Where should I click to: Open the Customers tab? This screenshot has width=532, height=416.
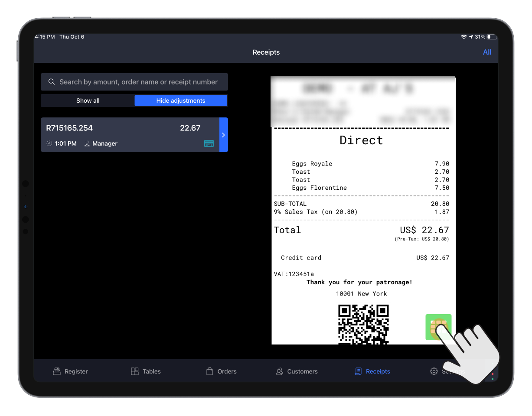[x=297, y=371]
